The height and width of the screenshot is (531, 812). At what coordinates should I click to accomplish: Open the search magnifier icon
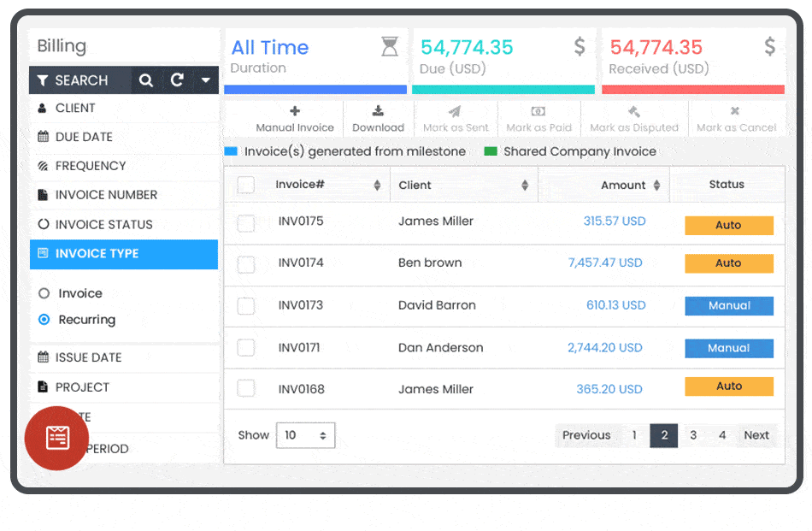click(146, 80)
